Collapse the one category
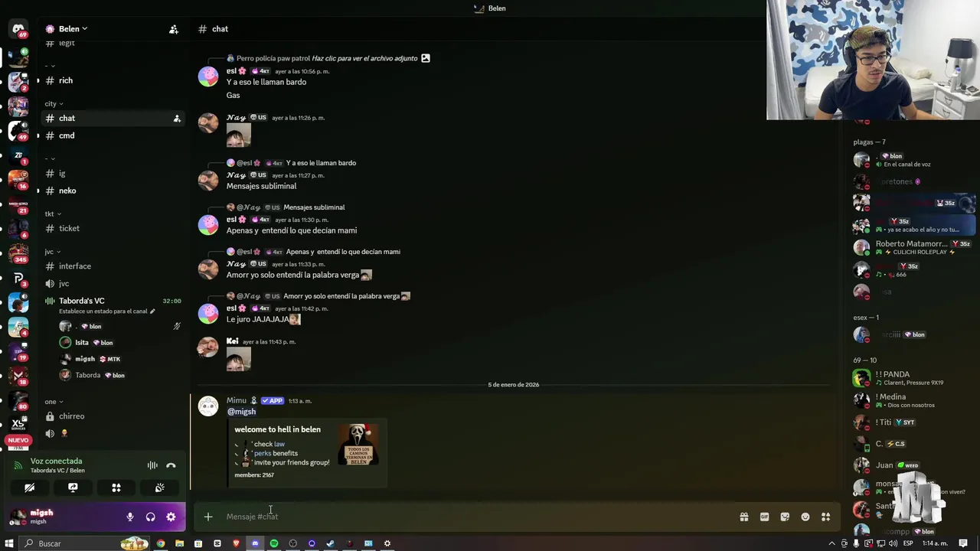 click(x=54, y=402)
